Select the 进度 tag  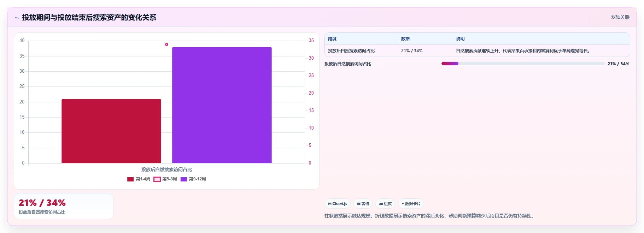(x=385, y=204)
